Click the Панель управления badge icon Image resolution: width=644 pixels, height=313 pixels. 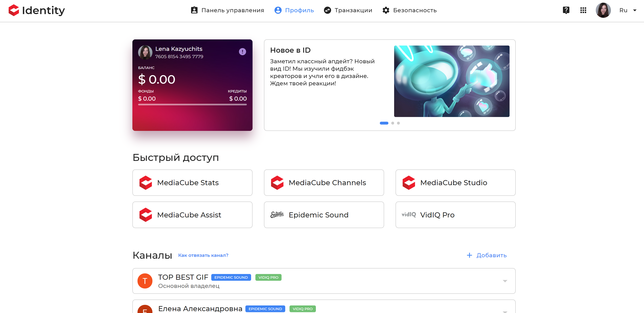(x=194, y=10)
